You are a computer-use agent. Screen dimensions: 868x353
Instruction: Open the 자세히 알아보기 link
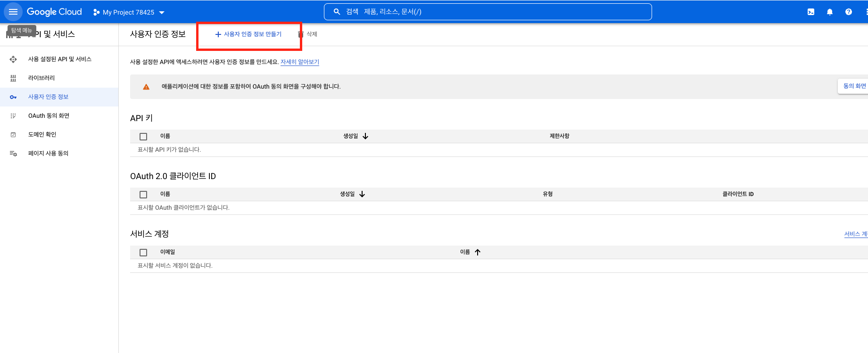click(x=299, y=62)
